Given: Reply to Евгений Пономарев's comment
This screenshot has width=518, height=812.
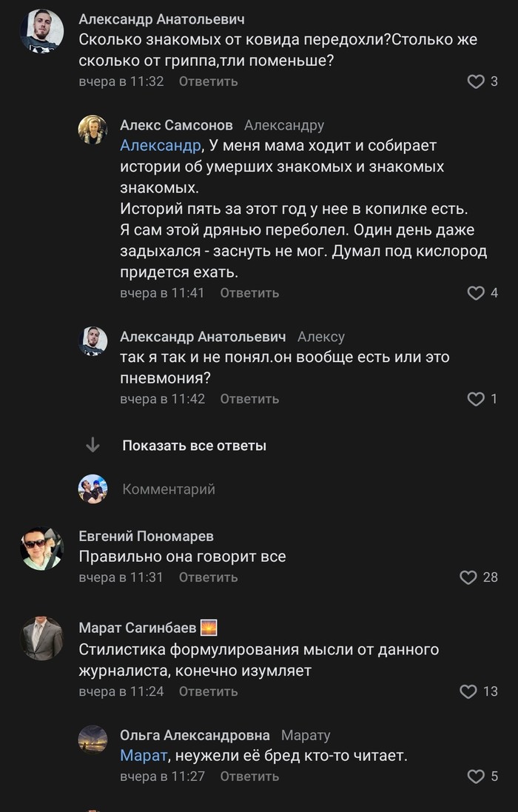Looking at the screenshot, I should pos(208,577).
